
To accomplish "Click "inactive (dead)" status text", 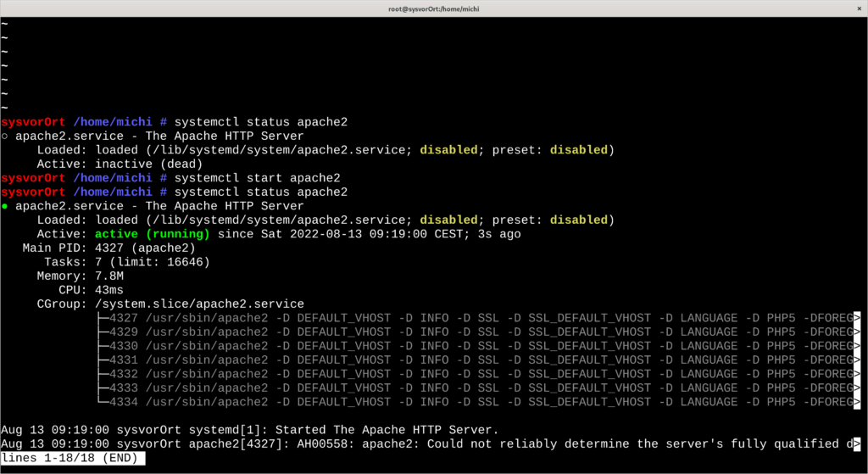I will click(148, 164).
